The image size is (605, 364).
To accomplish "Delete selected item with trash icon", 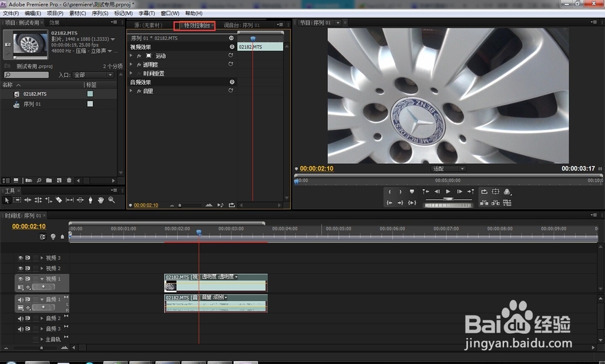I will (x=69, y=180).
